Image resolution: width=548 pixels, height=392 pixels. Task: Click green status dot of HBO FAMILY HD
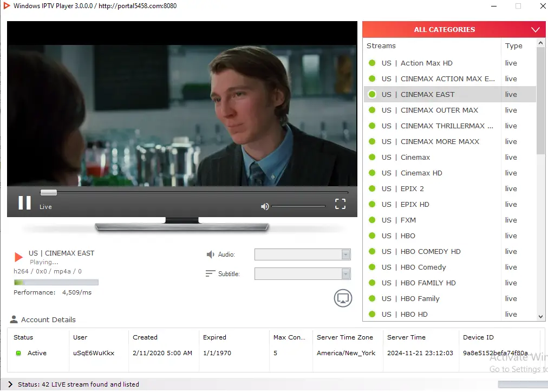click(x=372, y=283)
